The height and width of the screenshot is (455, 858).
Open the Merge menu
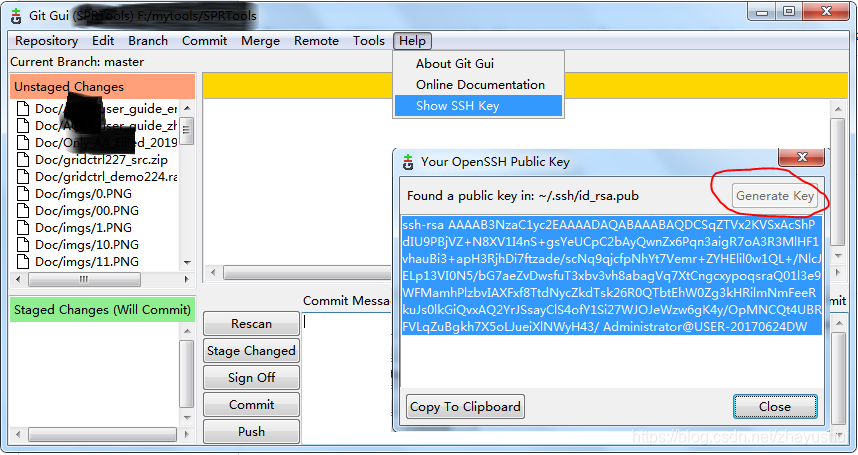[260, 41]
